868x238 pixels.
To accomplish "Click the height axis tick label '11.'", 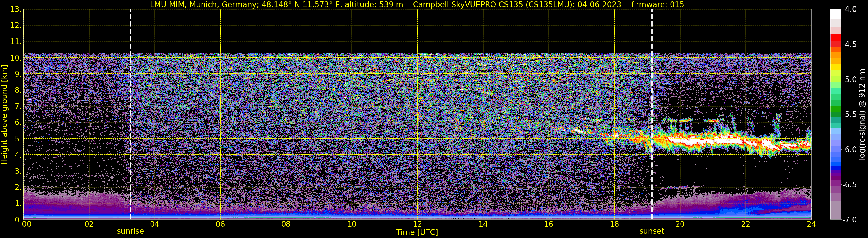I will pos(16,42).
